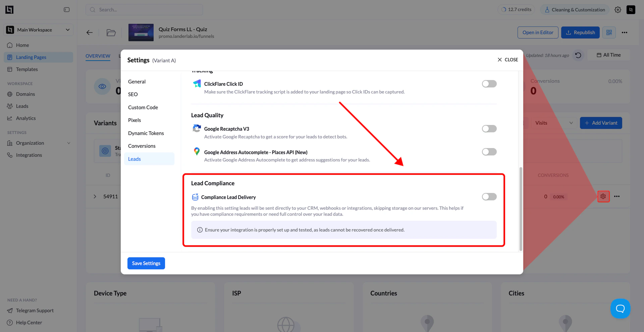Screen dimensions: 644x332
Task: Open the Conversions settings tab
Action: (142, 146)
